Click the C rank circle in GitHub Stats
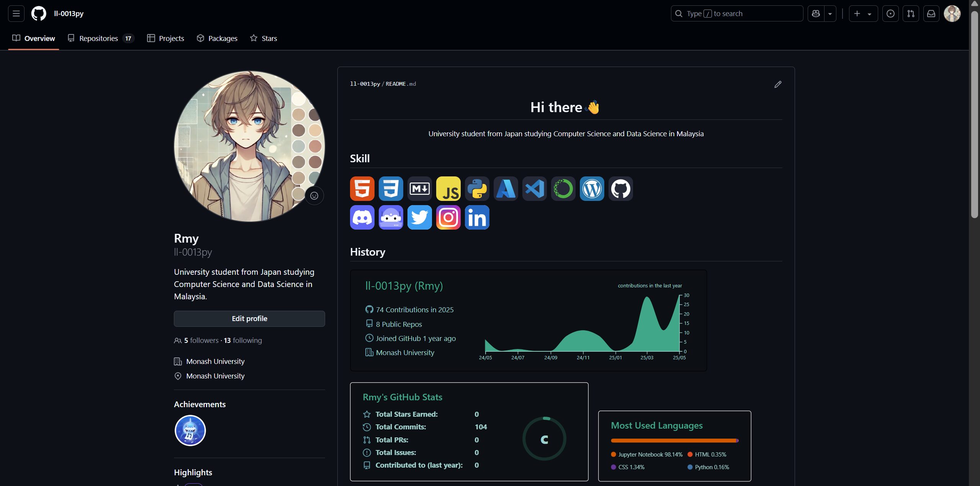Screen dimensions: 980x486 tap(544, 439)
